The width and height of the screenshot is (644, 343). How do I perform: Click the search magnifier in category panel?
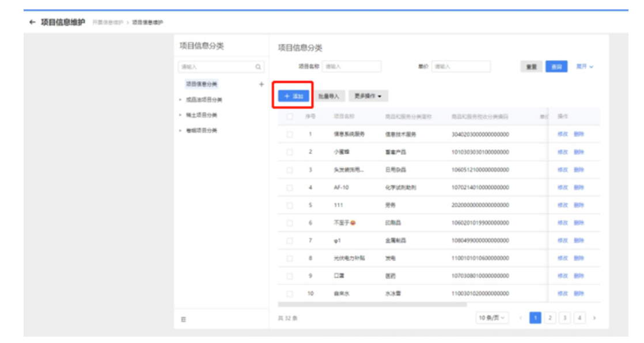click(258, 67)
